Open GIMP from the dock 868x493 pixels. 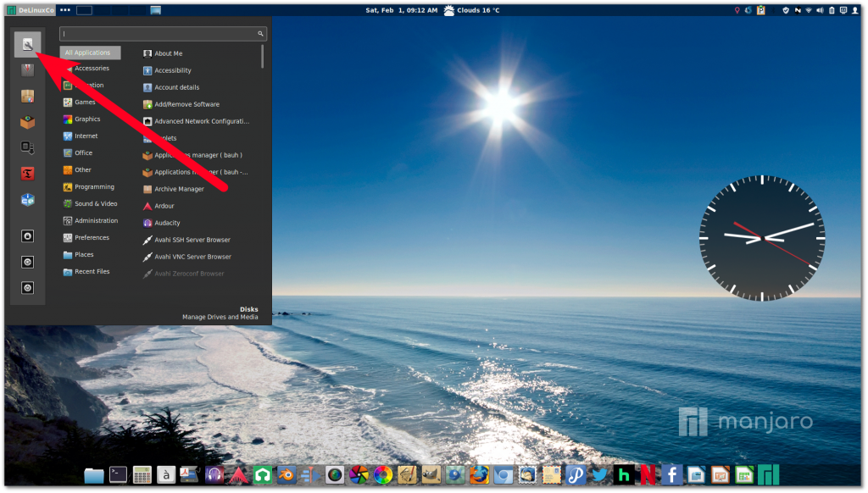[x=431, y=474]
